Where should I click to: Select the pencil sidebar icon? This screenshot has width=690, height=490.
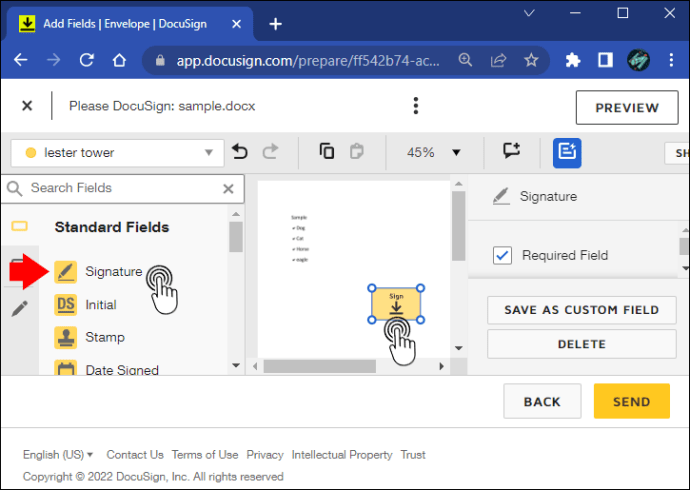point(19,308)
